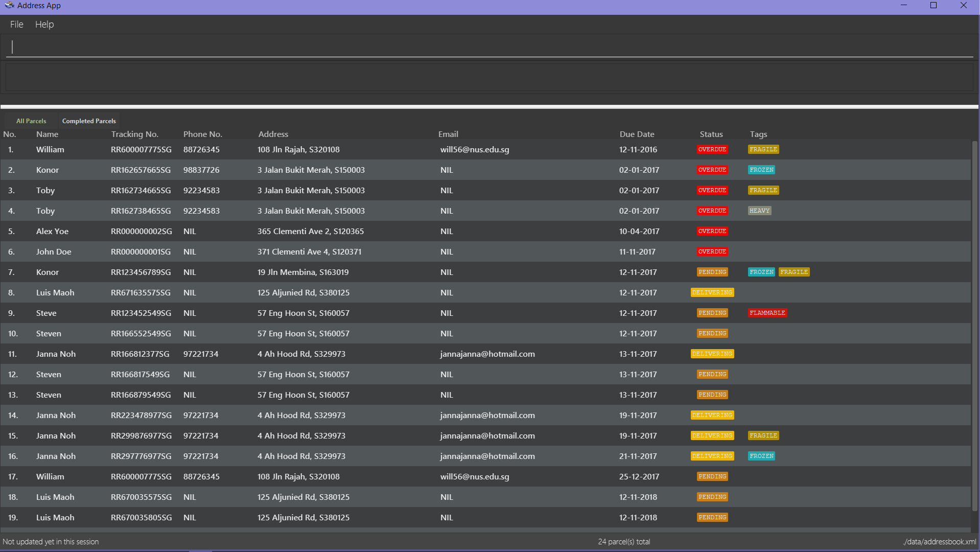The height and width of the screenshot is (552, 980).
Task: Select due date 21-11-2017
Action: click(x=638, y=456)
